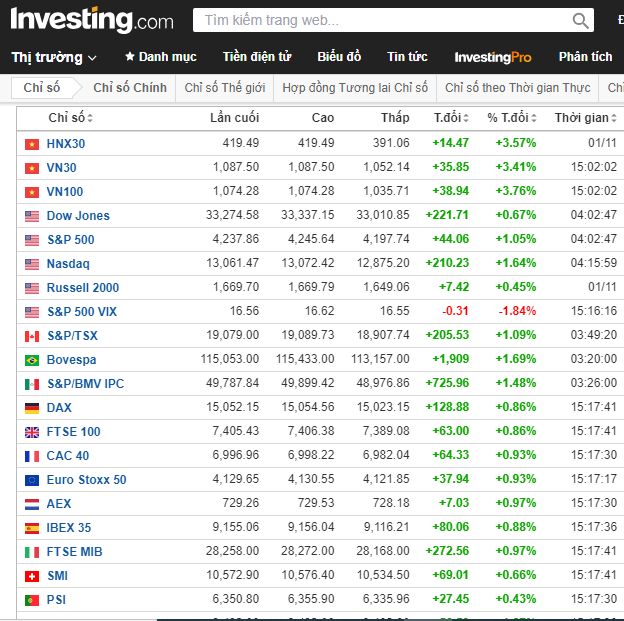
Task: Click the Brazil flag beside Bovespa
Action: click(32, 360)
